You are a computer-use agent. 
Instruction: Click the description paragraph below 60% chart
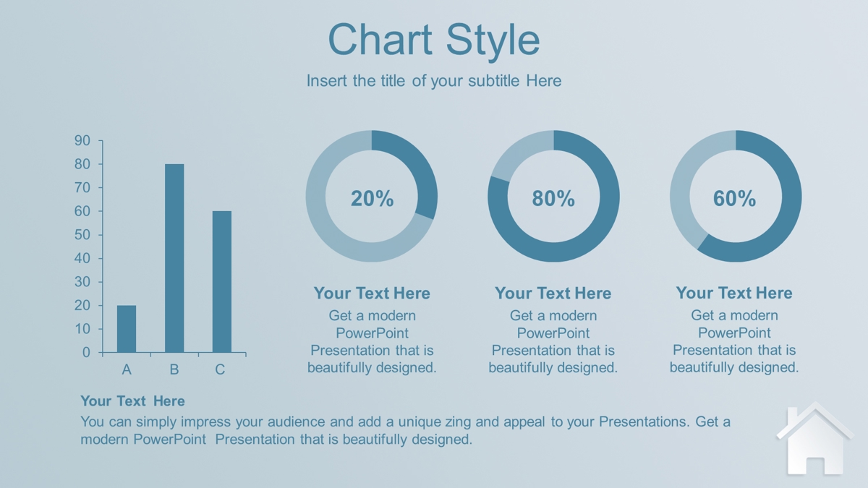point(734,341)
